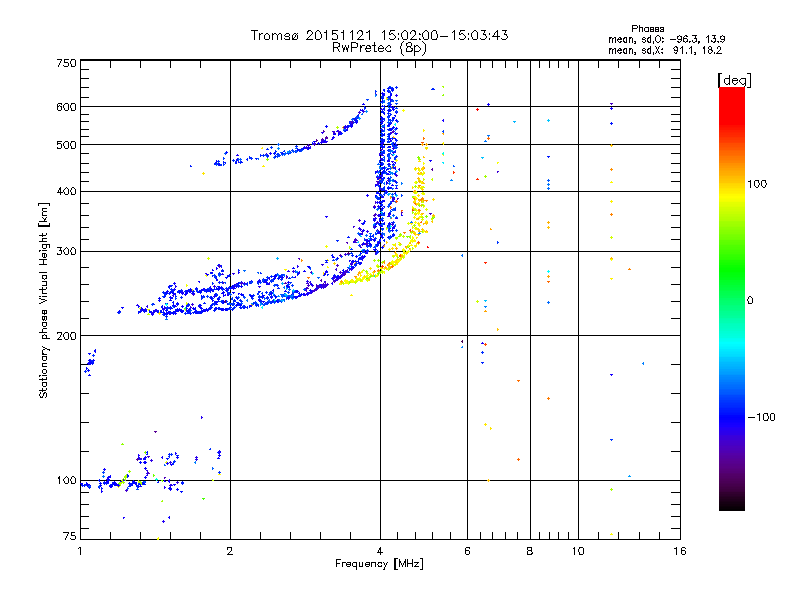The width and height of the screenshot is (800, 600).
Task: Pick the black bottom of the colorbar
Action: [x=732, y=503]
